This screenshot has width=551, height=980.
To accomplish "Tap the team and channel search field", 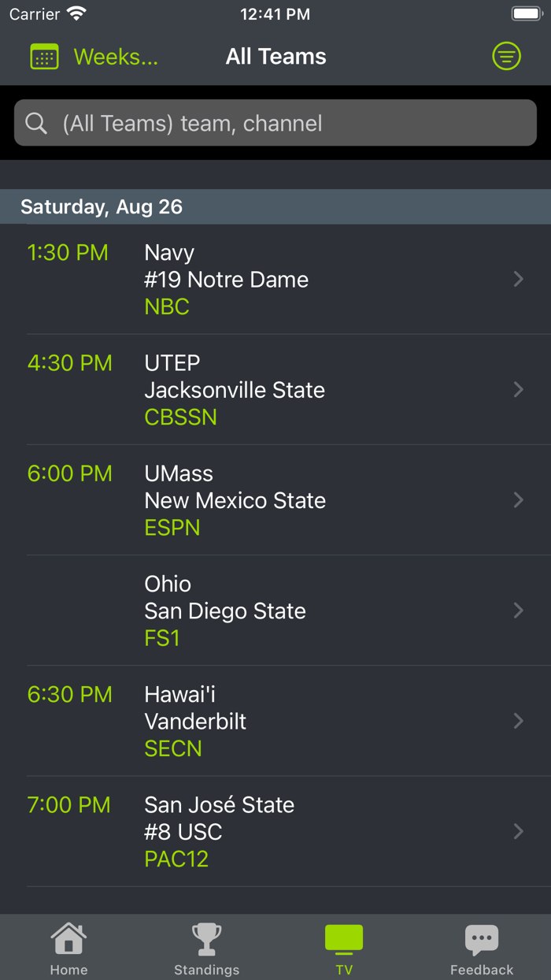I will [x=275, y=123].
